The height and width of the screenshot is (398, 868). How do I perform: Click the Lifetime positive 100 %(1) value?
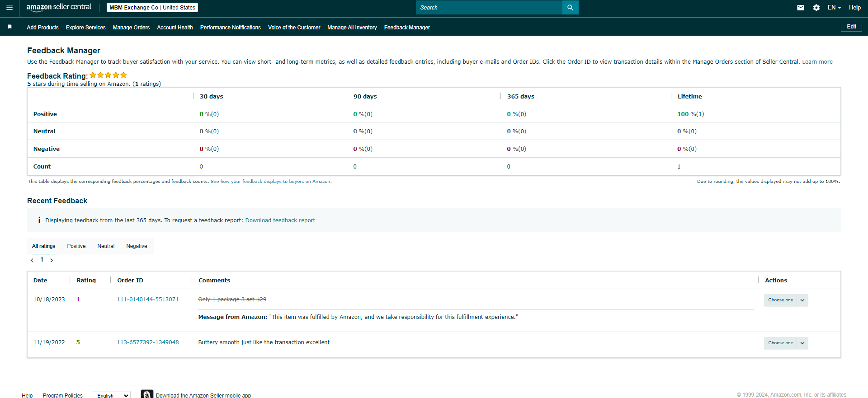pos(691,114)
